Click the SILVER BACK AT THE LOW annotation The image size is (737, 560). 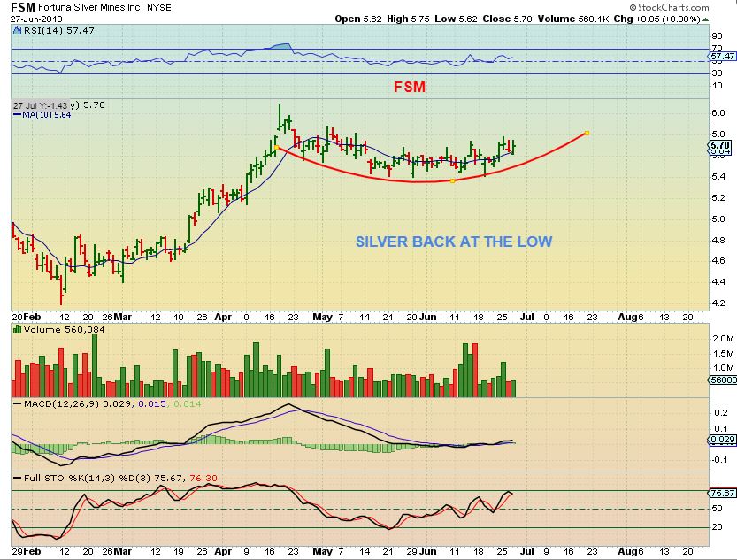(454, 242)
